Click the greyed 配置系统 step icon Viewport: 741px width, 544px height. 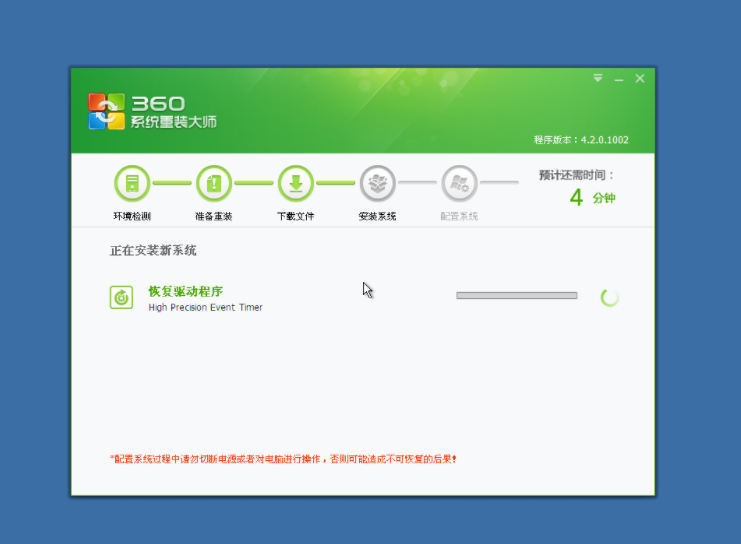point(460,183)
